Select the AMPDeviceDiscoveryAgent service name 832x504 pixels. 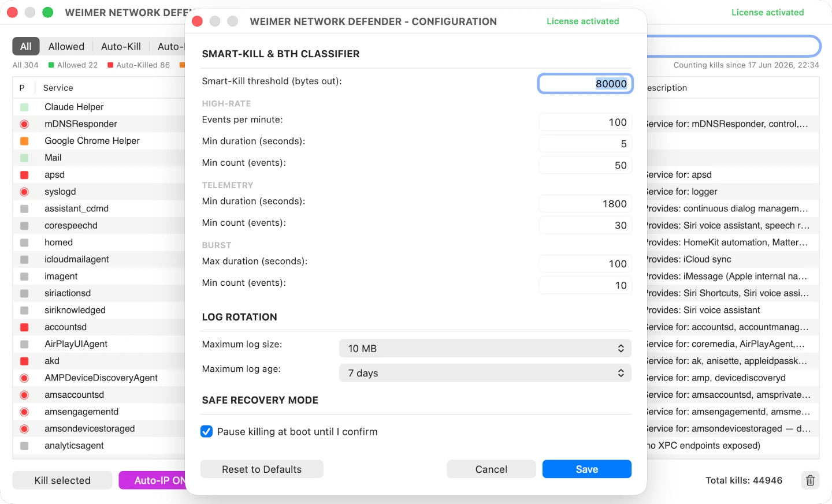tap(101, 378)
